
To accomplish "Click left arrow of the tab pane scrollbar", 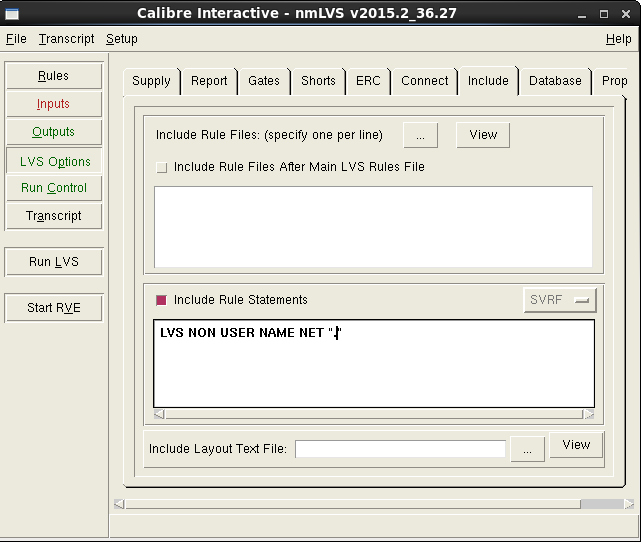I will click(119, 504).
